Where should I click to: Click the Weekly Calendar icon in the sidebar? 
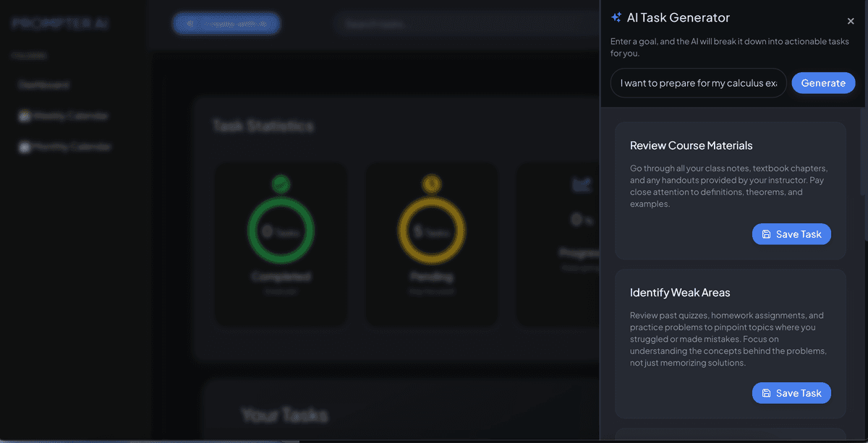click(25, 116)
